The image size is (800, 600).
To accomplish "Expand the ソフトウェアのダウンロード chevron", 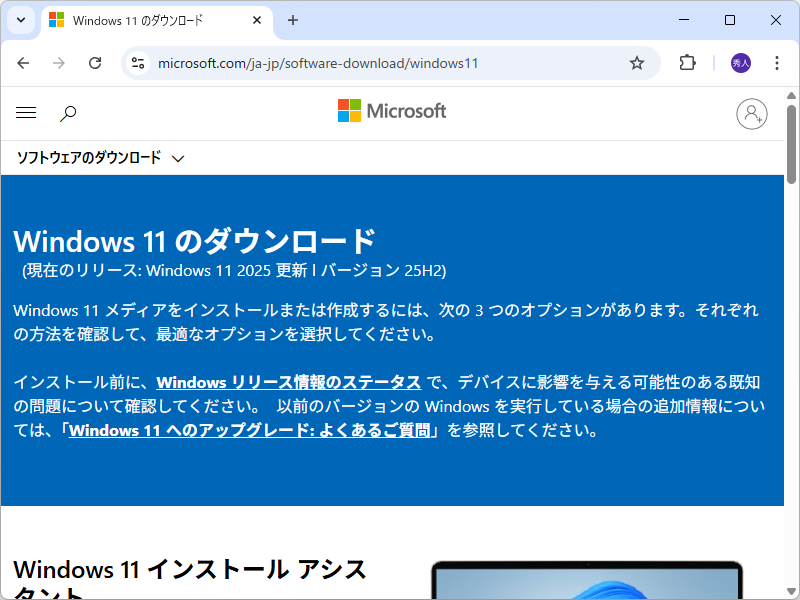I will coord(178,158).
